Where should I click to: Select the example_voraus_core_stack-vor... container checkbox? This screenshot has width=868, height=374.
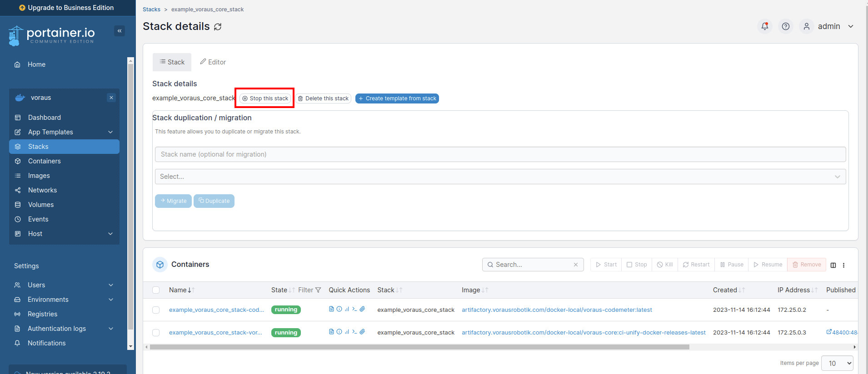coord(156,333)
